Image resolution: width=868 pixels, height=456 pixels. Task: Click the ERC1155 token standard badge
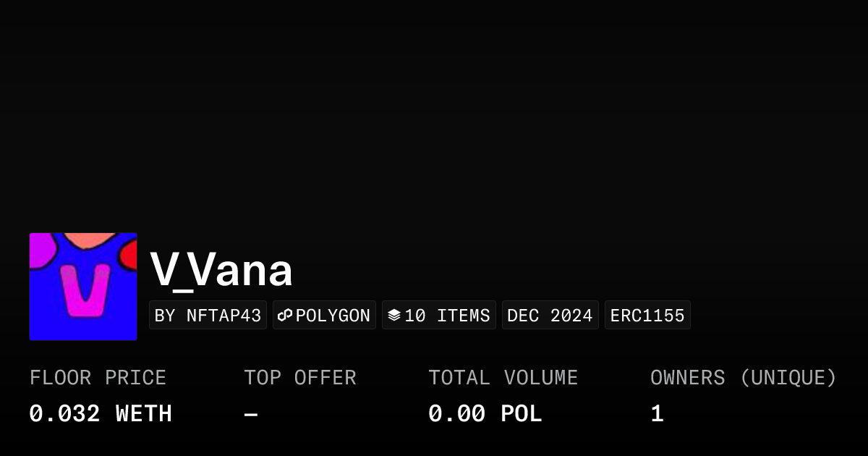pos(647,316)
